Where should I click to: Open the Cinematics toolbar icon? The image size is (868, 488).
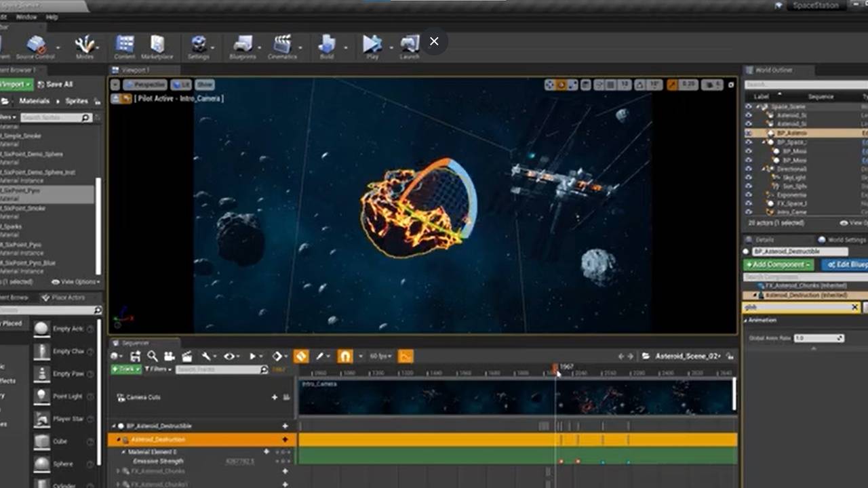(283, 43)
